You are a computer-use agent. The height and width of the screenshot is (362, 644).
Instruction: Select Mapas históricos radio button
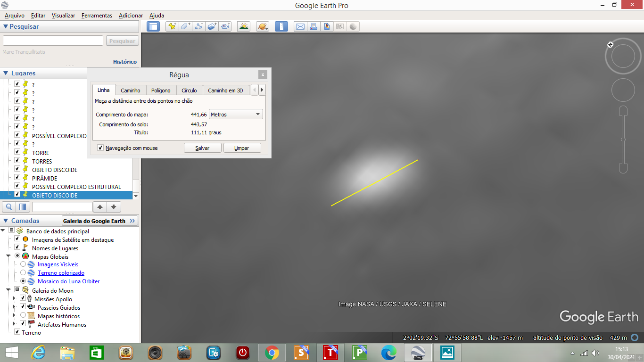[23, 315]
